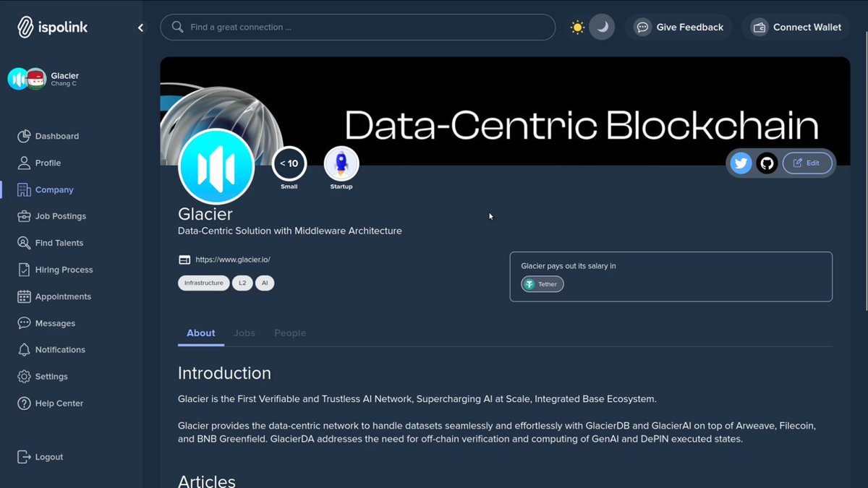
Task: Switch to dark mode moon icon
Action: (x=603, y=27)
